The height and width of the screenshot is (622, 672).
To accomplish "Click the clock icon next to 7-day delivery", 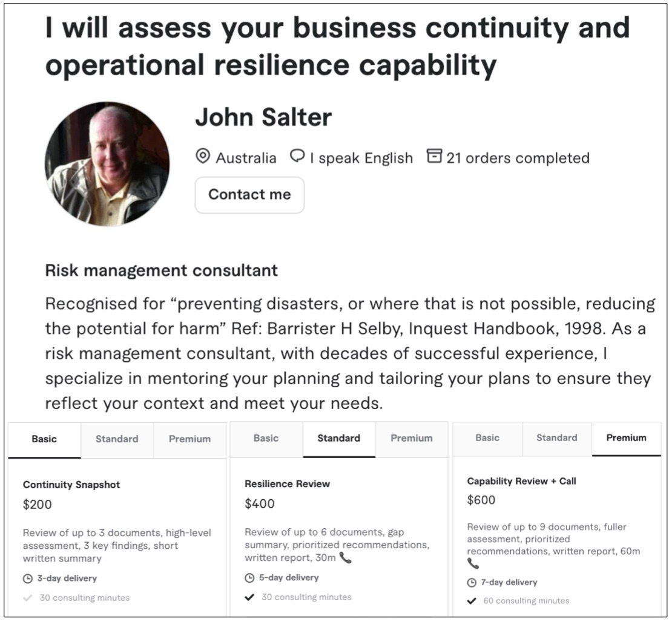I will coord(472,583).
